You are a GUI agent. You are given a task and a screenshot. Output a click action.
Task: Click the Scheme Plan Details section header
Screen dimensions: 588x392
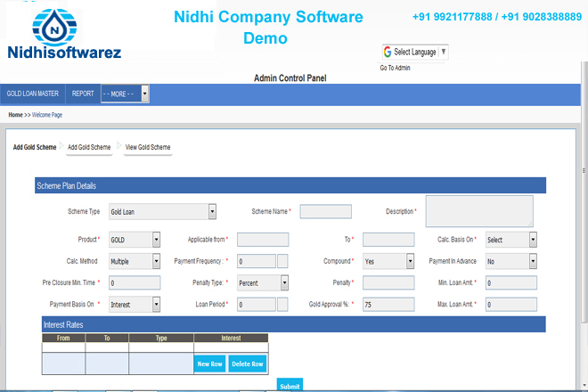pyautogui.click(x=290, y=185)
